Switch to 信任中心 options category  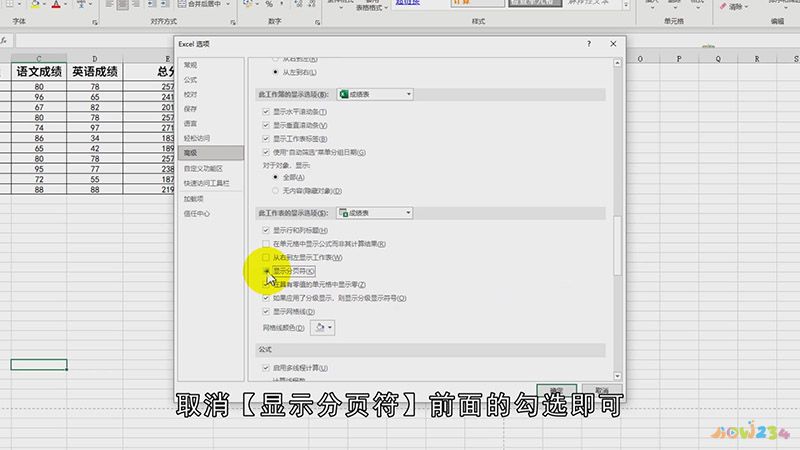tap(211, 214)
